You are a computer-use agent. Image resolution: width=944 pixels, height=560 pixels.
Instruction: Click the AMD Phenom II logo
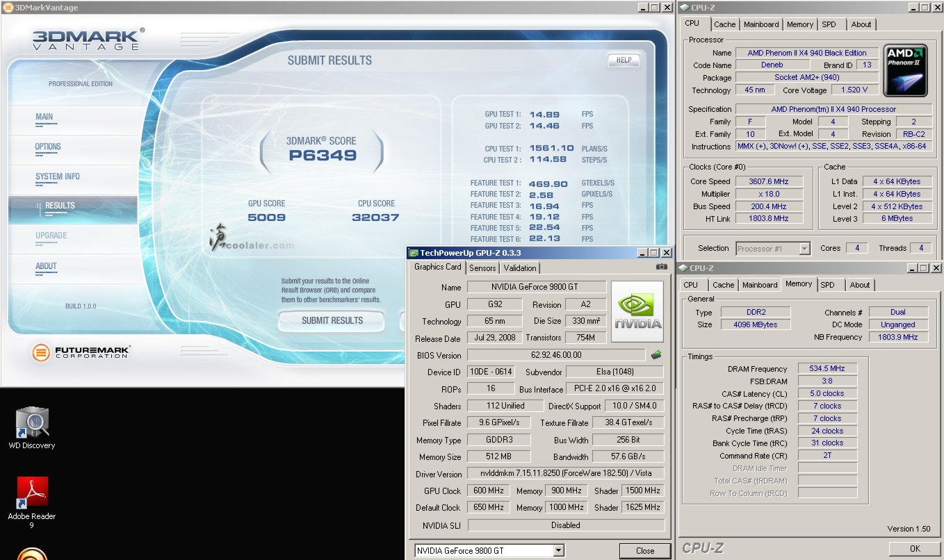click(x=906, y=71)
